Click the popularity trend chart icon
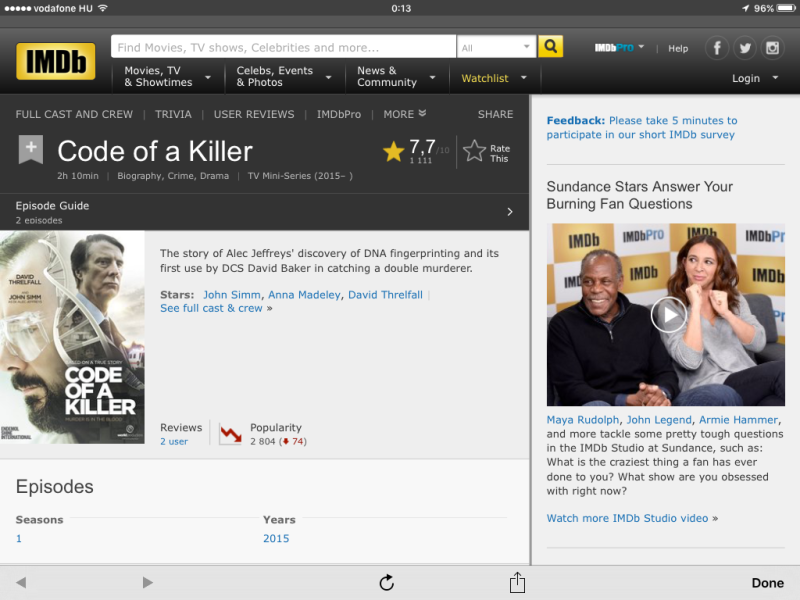The width and height of the screenshot is (800, 600). [x=231, y=434]
